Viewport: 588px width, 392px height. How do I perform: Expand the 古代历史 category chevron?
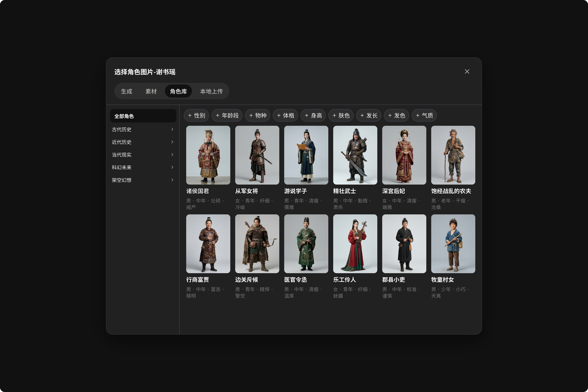172,129
